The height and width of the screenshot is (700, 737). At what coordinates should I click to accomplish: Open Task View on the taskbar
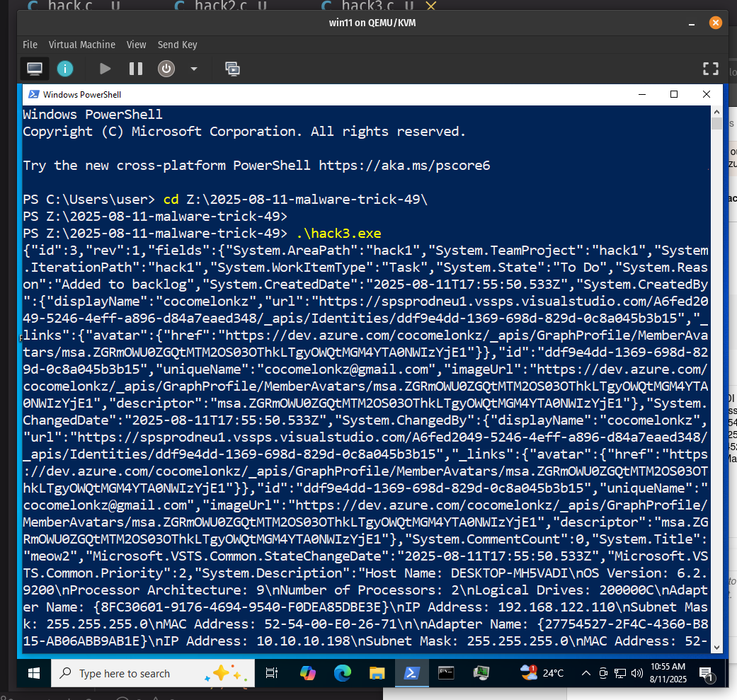click(x=272, y=674)
